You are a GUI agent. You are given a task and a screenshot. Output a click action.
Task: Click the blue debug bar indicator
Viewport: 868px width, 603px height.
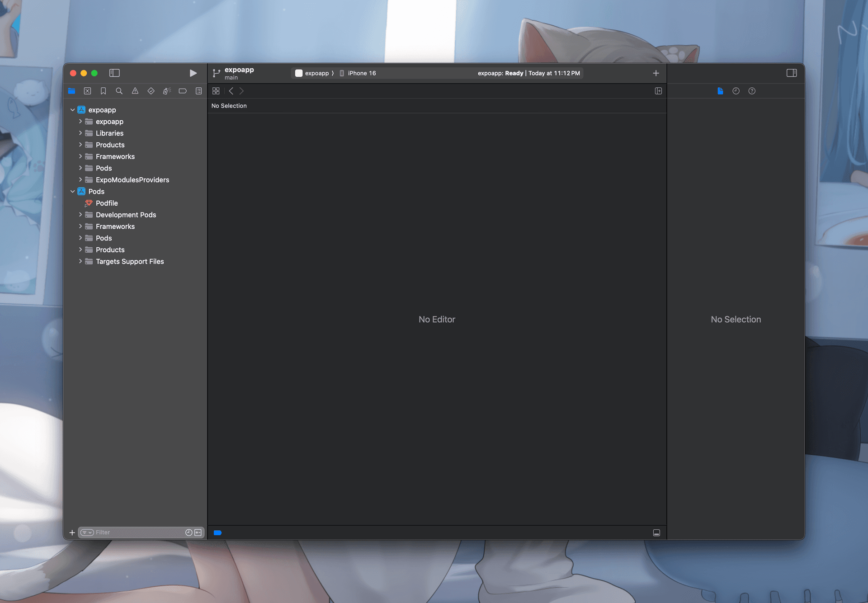coord(217,533)
